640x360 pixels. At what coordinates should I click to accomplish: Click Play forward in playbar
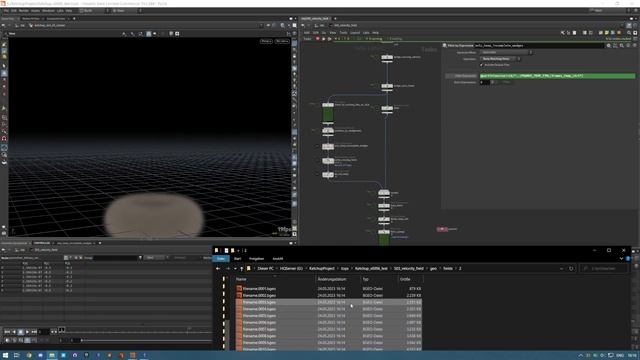click(x=27, y=332)
